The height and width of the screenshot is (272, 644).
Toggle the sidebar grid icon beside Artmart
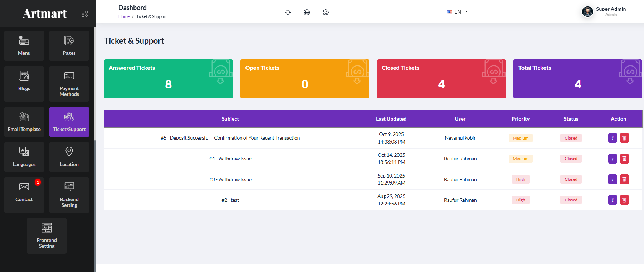(x=84, y=14)
